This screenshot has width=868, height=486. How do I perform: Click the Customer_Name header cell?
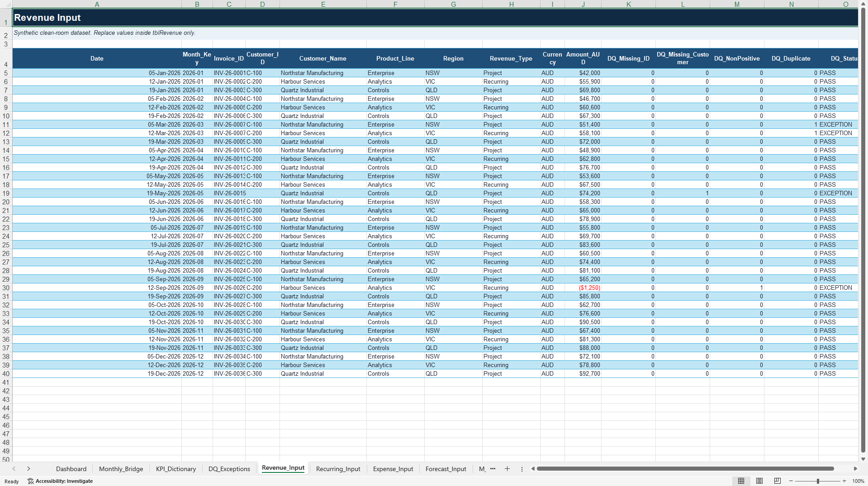pos(323,58)
